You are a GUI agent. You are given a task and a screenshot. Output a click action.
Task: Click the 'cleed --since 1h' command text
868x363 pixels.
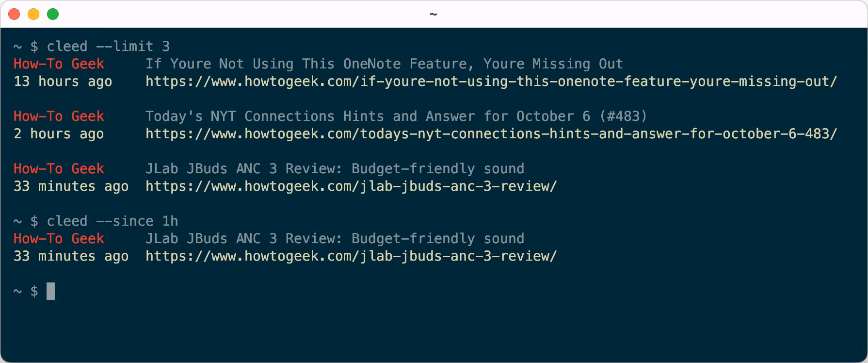(112, 221)
